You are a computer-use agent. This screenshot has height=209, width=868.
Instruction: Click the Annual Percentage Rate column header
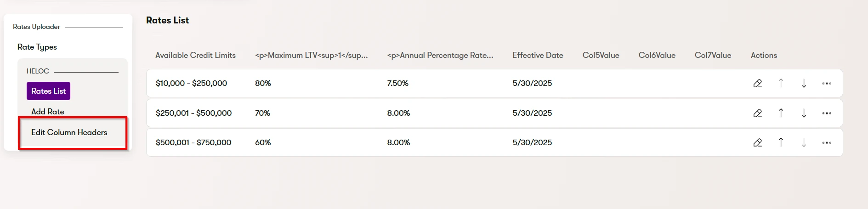[440, 55]
